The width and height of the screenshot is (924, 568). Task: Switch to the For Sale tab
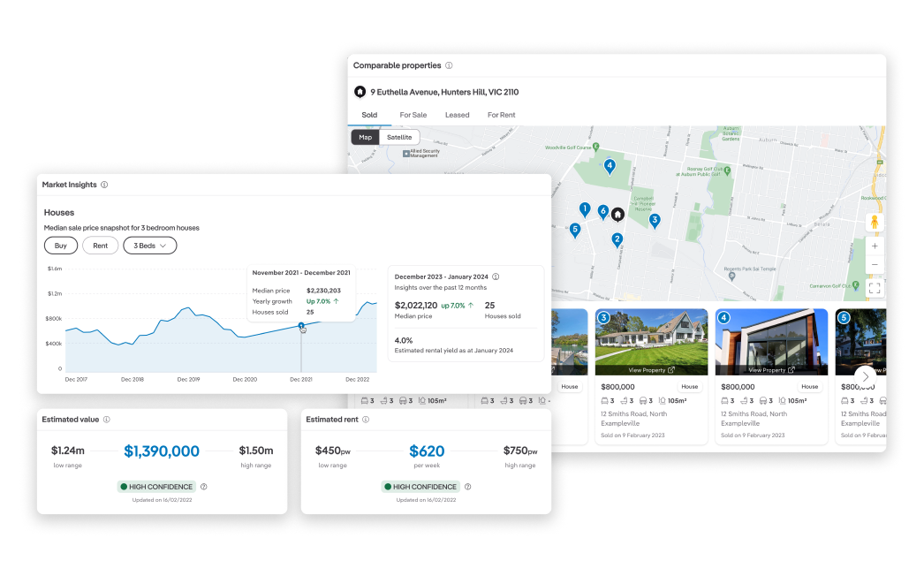click(413, 115)
